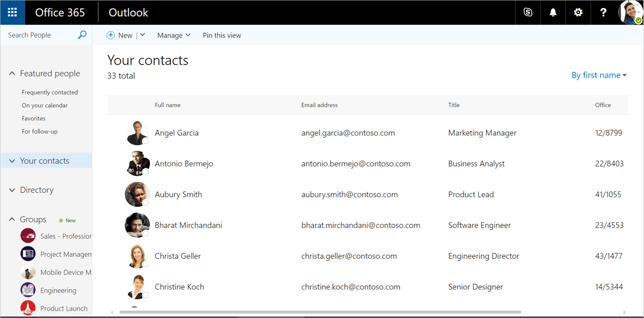This screenshot has height=318, width=644.
Task: Click the horizontal scrollbar at the bottom
Action: [320, 312]
